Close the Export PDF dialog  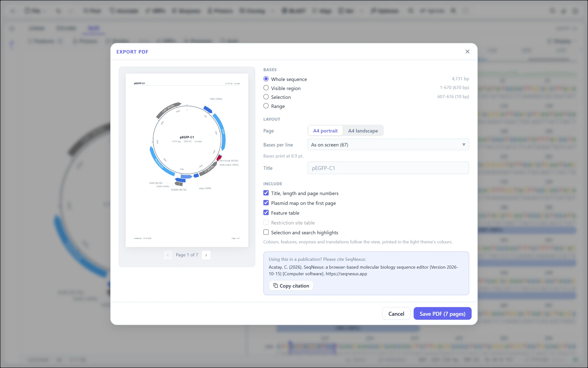(x=467, y=52)
